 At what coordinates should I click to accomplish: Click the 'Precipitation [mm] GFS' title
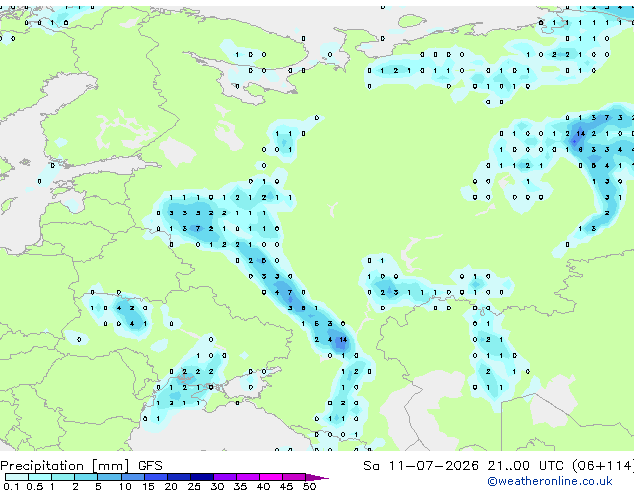pos(81,466)
